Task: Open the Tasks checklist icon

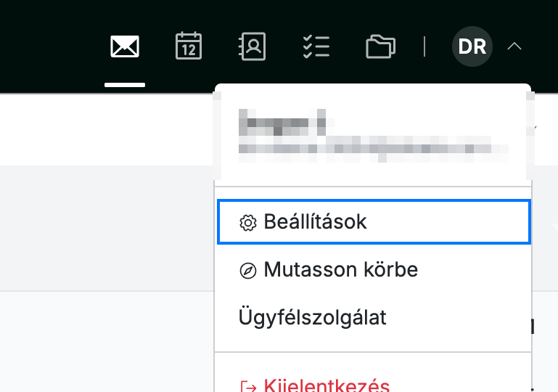Action: point(316,46)
